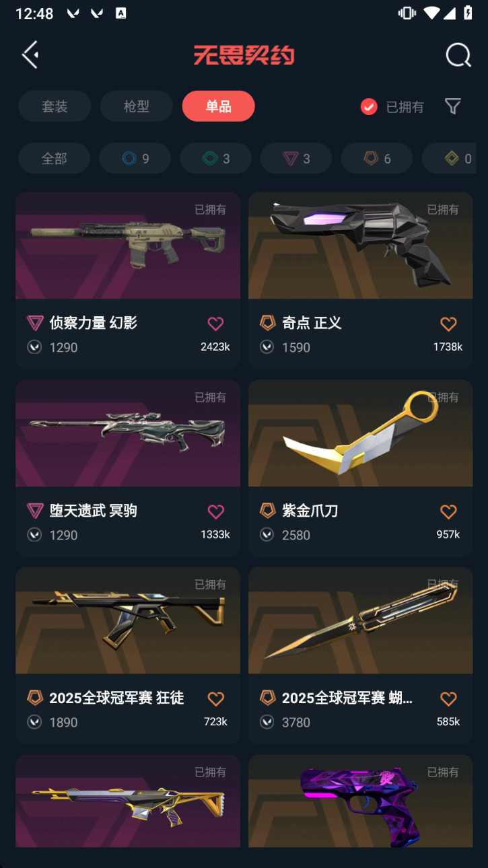Open the filter funnel icon
Image resolution: width=488 pixels, height=868 pixels.
453,106
